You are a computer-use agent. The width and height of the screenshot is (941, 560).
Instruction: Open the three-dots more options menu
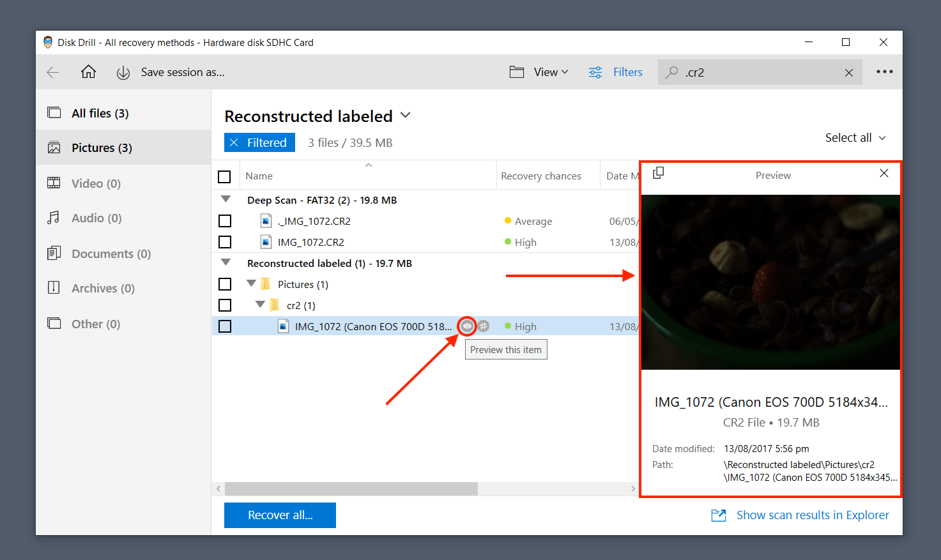coord(885,72)
